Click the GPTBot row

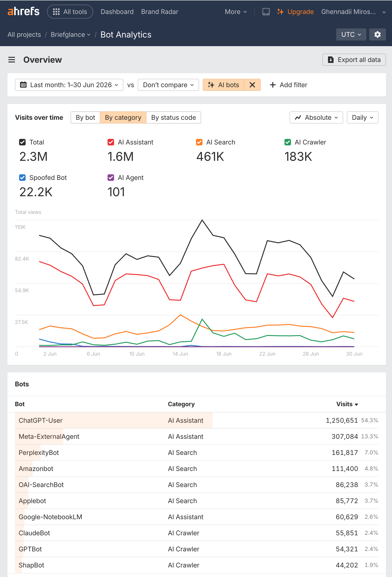[x=197, y=549]
